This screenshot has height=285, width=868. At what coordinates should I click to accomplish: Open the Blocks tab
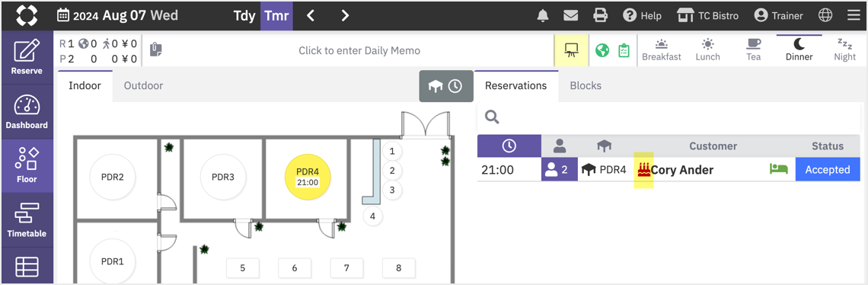point(585,86)
